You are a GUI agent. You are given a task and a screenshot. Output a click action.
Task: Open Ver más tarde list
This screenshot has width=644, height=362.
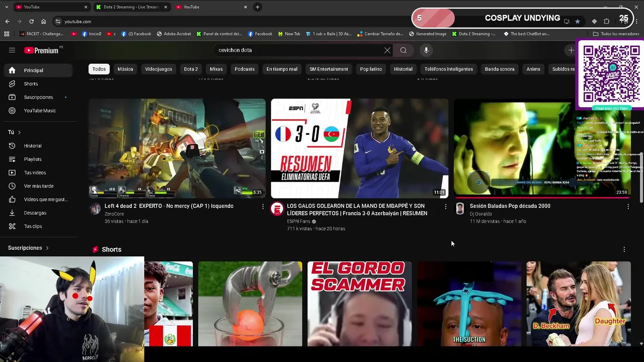pos(38,186)
